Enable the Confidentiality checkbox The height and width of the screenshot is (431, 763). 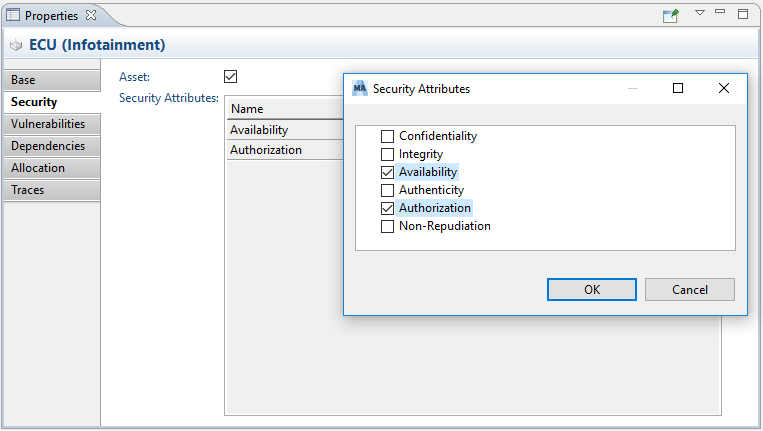[388, 136]
